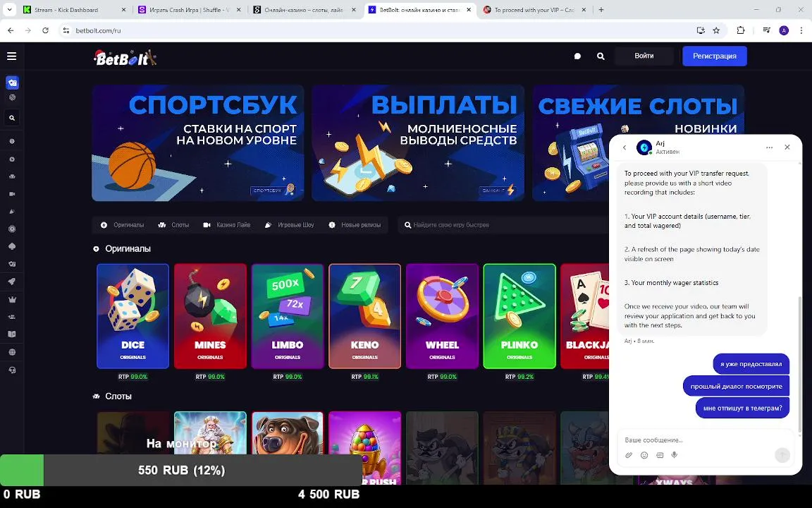Click the send arrow button in chat
Screen dimensions: 812x508
782,455
